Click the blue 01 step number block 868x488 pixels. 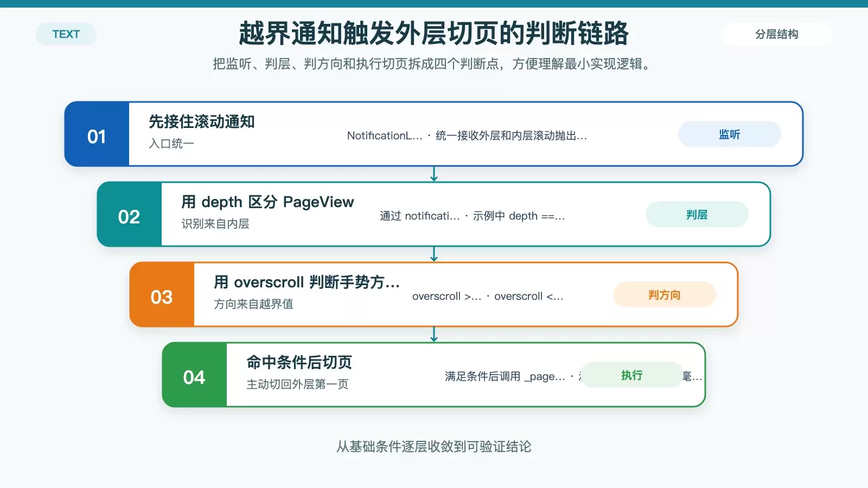[x=97, y=134]
